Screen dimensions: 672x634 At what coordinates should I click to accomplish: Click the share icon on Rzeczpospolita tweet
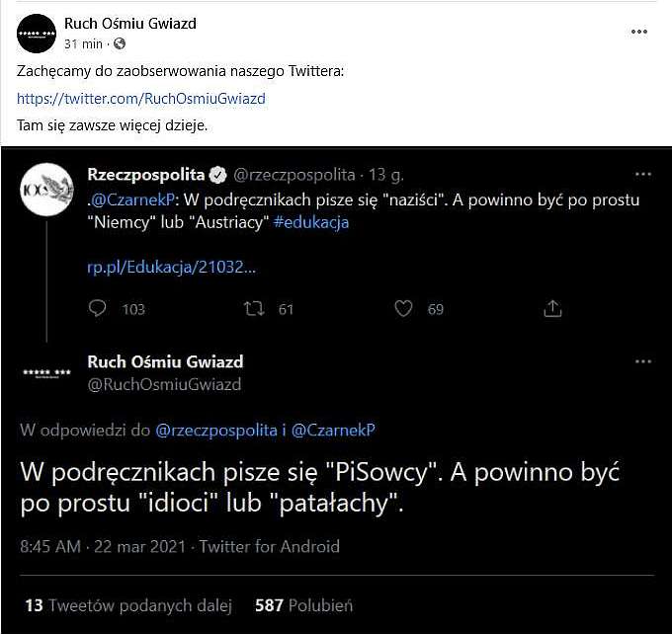(x=552, y=308)
